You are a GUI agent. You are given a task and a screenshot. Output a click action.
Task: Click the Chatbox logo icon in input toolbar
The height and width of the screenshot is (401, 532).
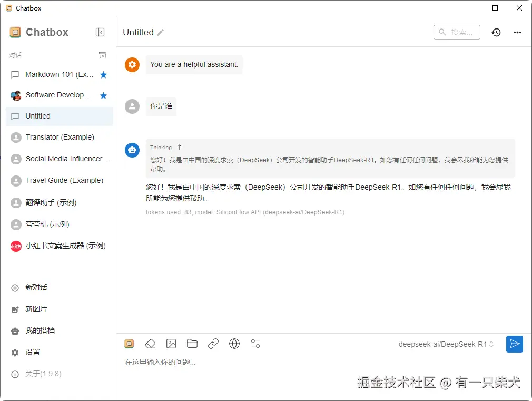point(129,344)
